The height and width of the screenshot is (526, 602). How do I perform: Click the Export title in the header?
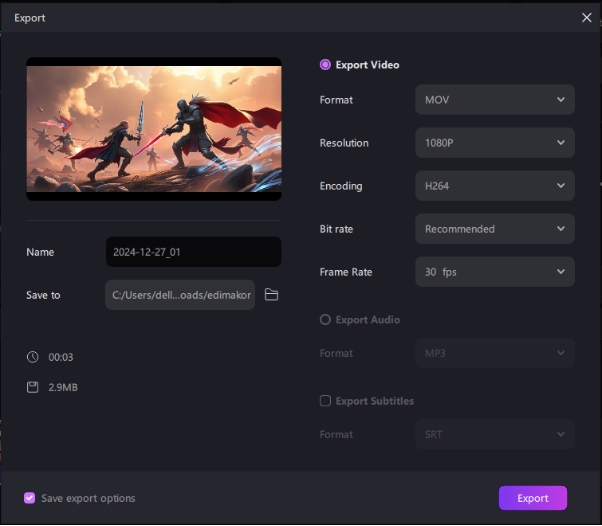pyautogui.click(x=30, y=18)
